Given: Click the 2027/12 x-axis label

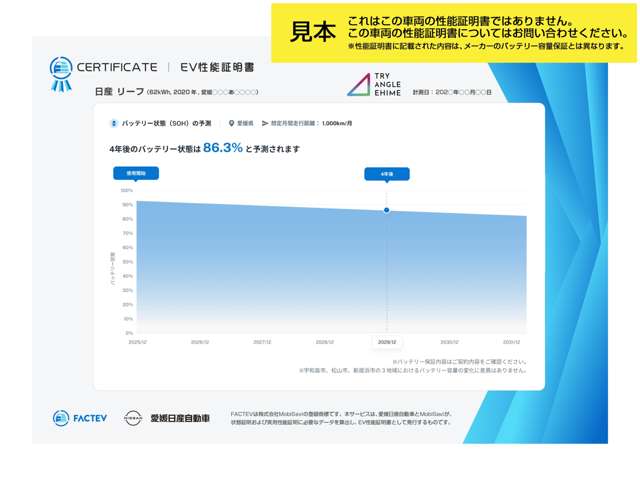Looking at the screenshot, I should (x=262, y=342).
